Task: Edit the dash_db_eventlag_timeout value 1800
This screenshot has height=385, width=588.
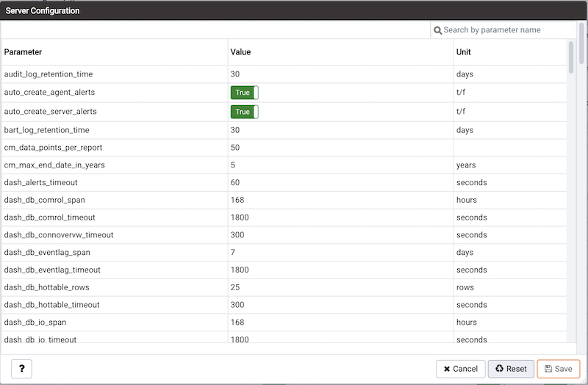Action: (x=240, y=270)
